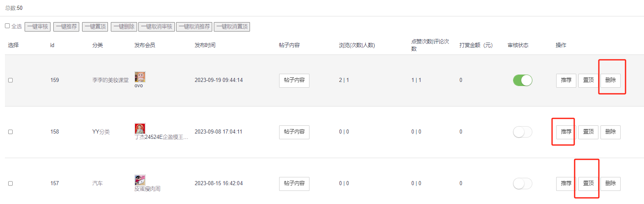Click avatar thumbnail in row 158
Viewport: 644px width, 204px height.
click(x=140, y=128)
